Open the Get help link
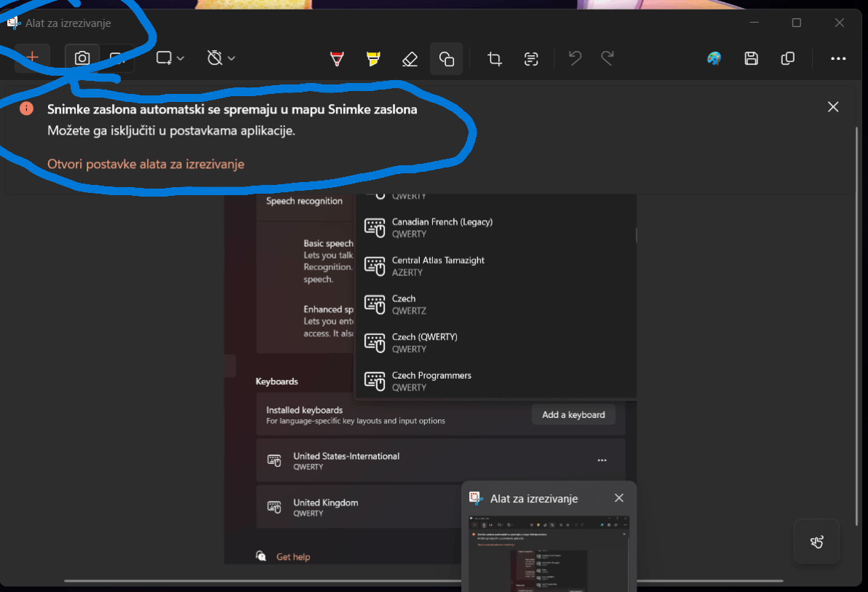Image resolution: width=868 pixels, height=592 pixels. (x=292, y=556)
